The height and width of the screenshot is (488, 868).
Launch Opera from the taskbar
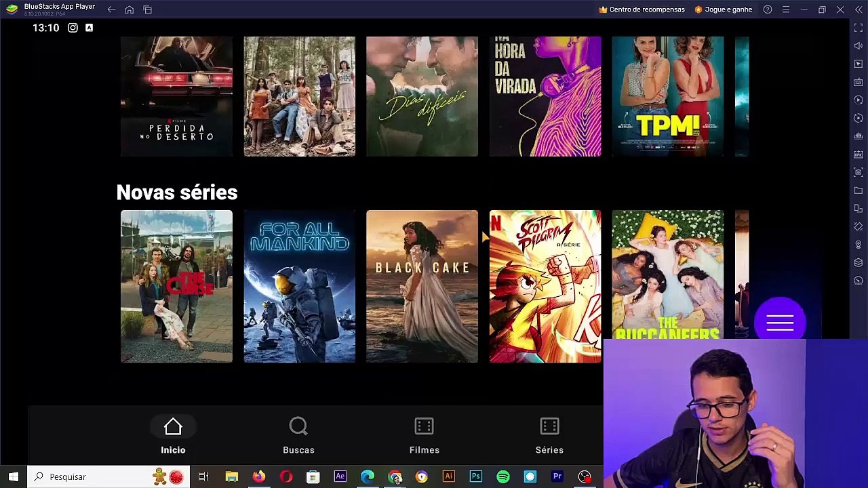pos(285,476)
